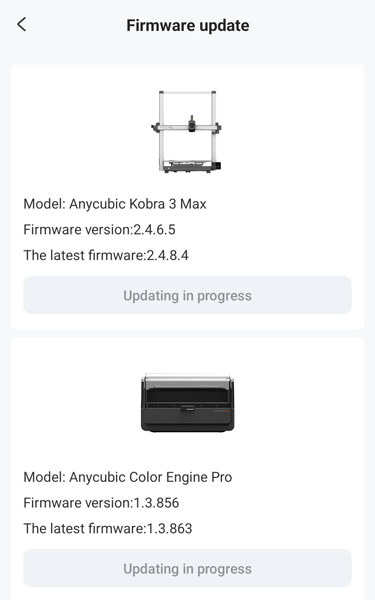Select the latest firmware 1.3.863 line
Viewport: 375px width, 600px height.
click(108, 528)
